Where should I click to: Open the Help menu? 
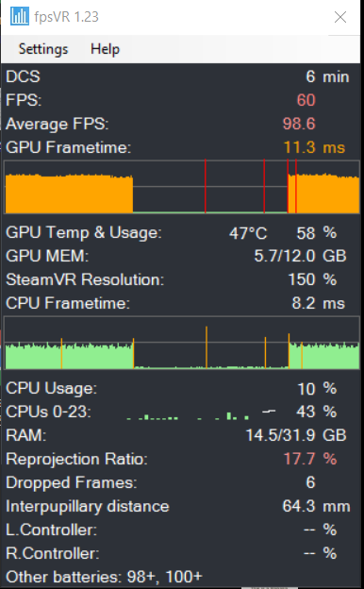click(x=105, y=49)
